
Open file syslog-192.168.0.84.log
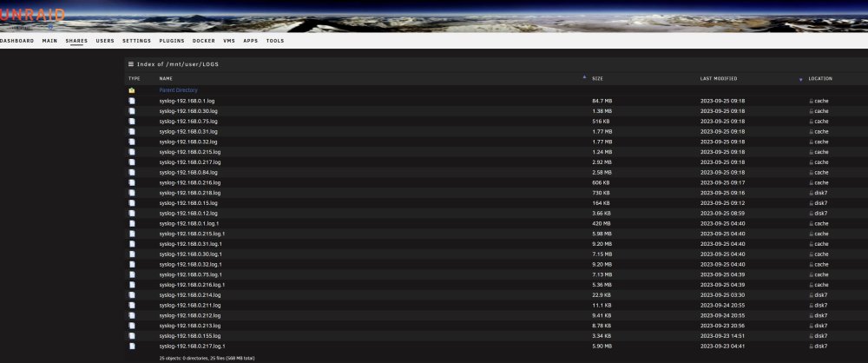188,172
